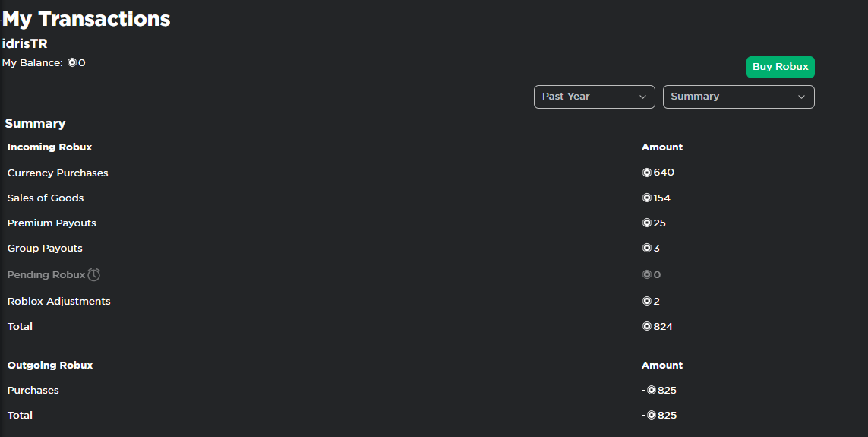Open the Summary transaction type dropdown
868x437 pixels.
tap(738, 97)
